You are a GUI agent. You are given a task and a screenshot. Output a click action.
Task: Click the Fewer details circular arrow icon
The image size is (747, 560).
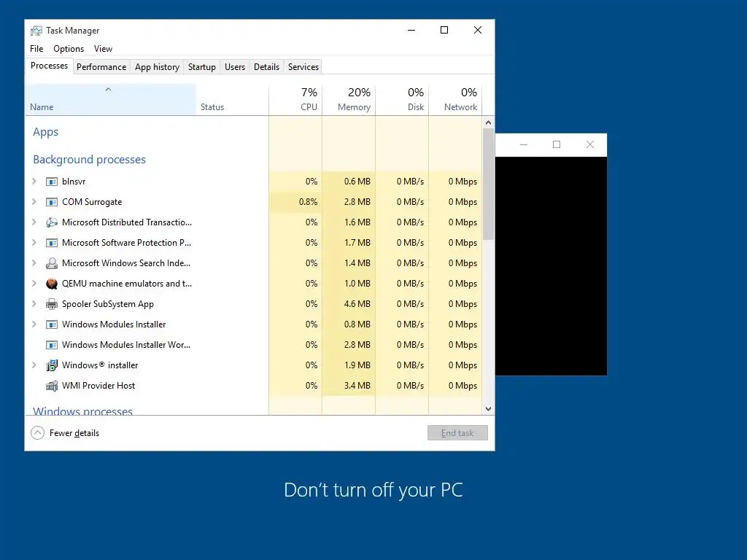pyautogui.click(x=38, y=433)
